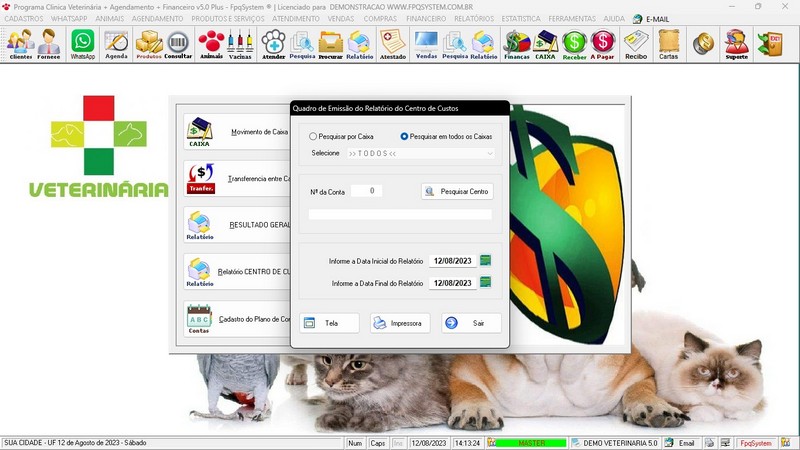
Task: Click the Email status bar item
Action: pos(681,443)
